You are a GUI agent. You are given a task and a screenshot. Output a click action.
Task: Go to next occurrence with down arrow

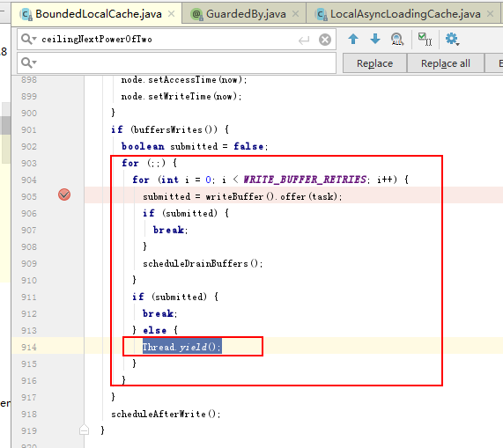coord(375,39)
